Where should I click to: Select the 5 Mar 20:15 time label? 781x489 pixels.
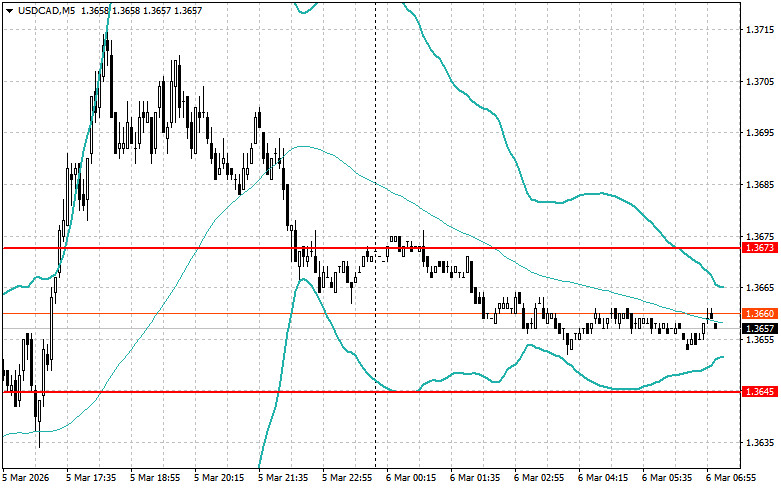click(x=219, y=478)
